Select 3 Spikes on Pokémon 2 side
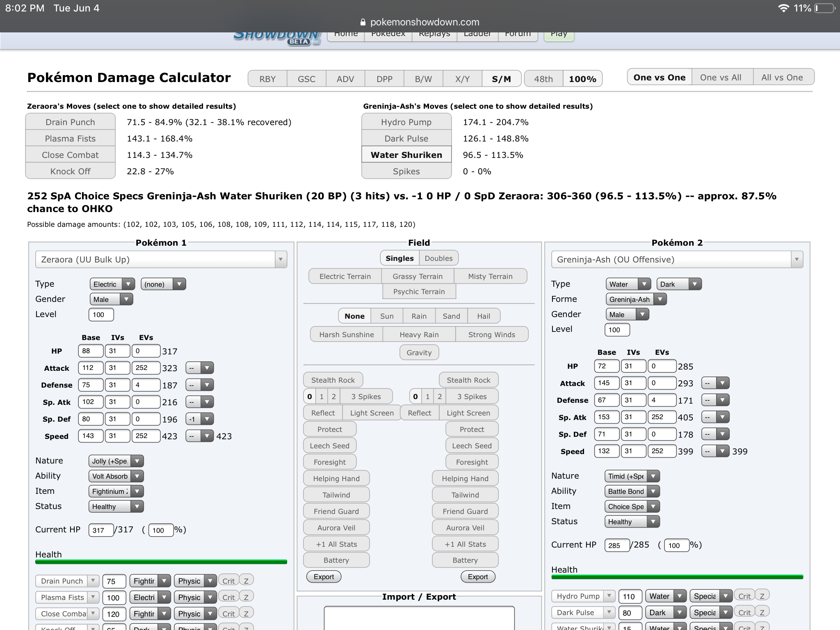This screenshot has height=630, width=840. pos(472,396)
